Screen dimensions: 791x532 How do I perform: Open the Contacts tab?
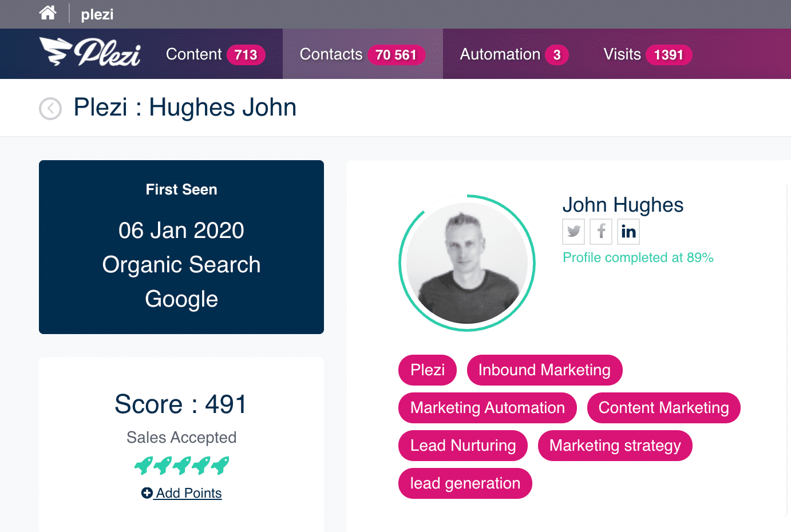click(x=362, y=54)
